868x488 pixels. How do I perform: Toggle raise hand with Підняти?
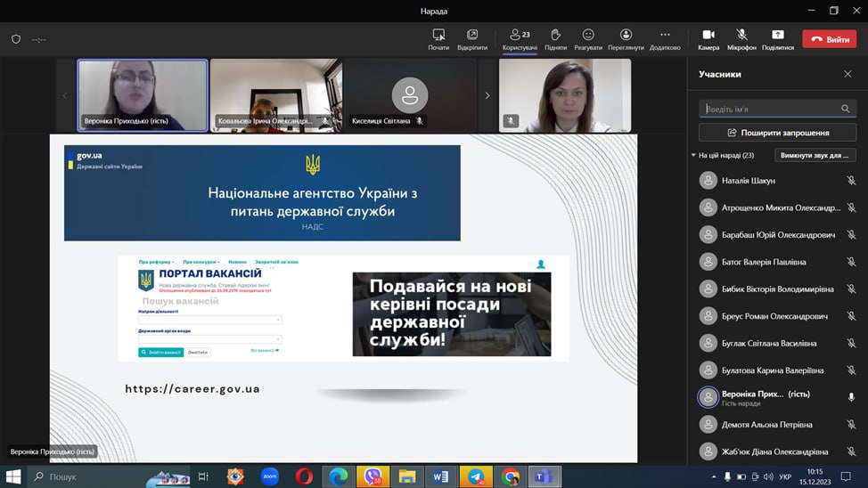click(555, 36)
